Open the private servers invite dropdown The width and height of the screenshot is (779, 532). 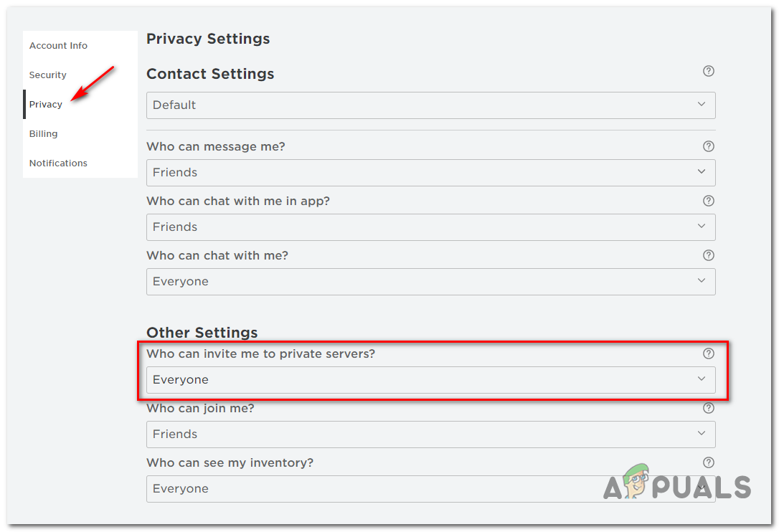pyautogui.click(x=430, y=380)
